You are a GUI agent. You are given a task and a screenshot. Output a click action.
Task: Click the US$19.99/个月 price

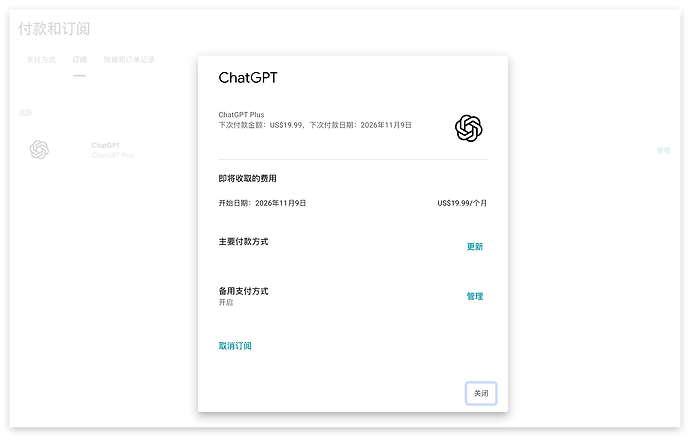pos(462,203)
